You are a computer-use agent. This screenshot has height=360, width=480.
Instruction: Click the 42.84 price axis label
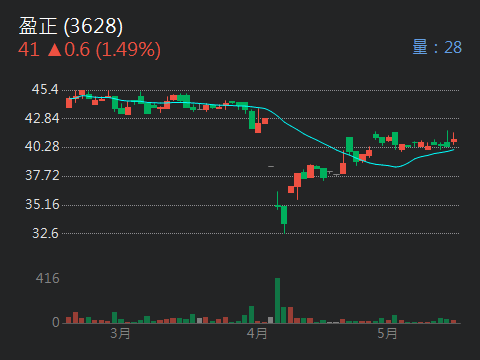click(42, 118)
